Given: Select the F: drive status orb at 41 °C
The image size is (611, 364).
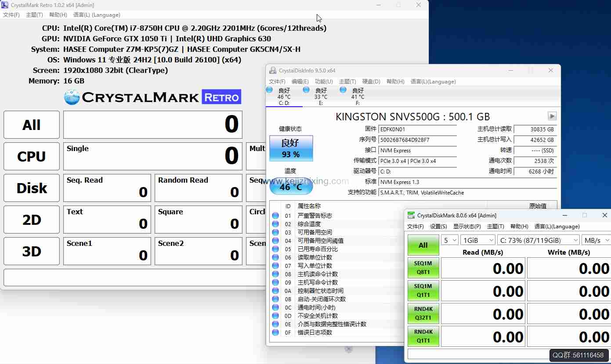Looking at the screenshot, I should tap(343, 90).
